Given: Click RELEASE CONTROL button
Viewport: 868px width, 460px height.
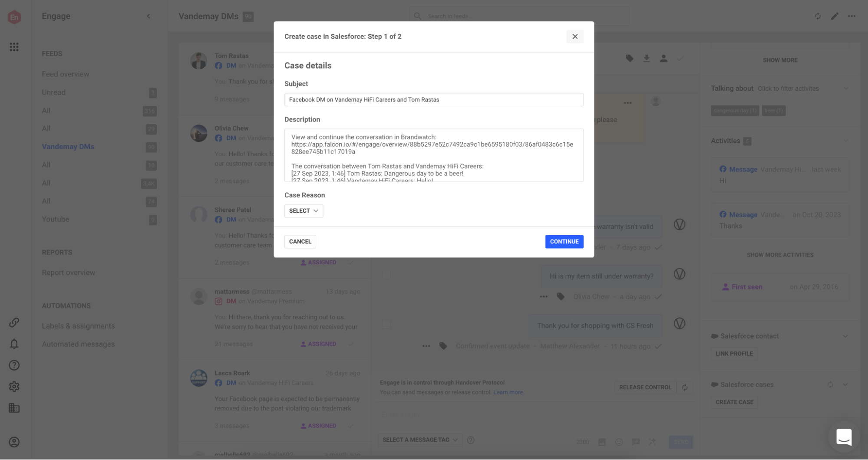Looking at the screenshot, I should 645,387.
